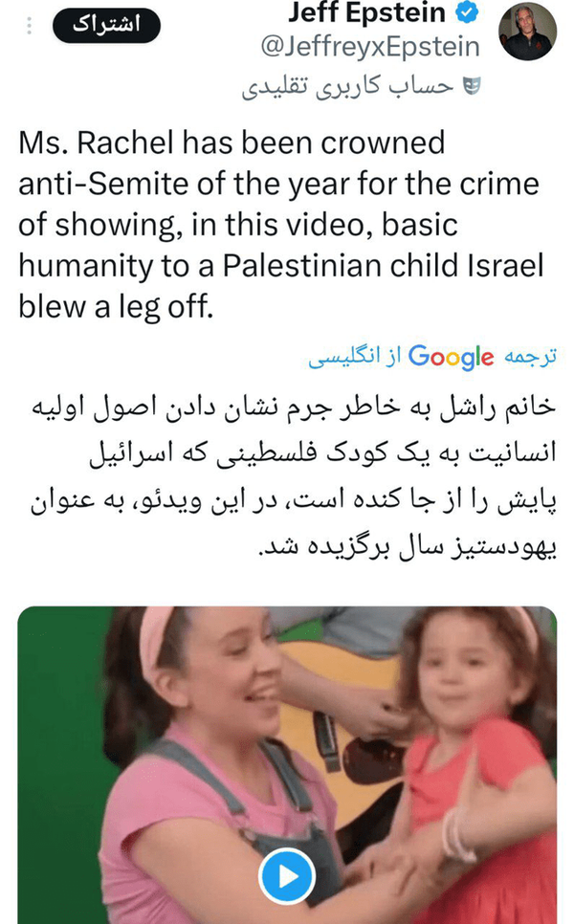
Task: Click the حساب کاربری تقلیدی parody label
Action: (x=347, y=86)
